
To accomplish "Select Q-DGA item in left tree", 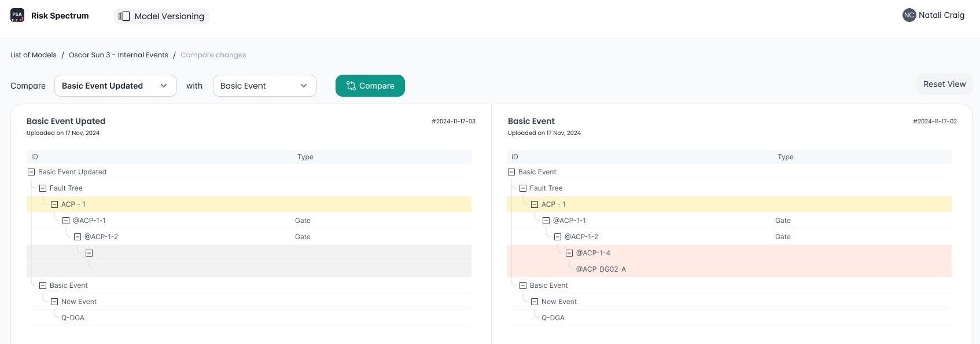I will point(73,318).
